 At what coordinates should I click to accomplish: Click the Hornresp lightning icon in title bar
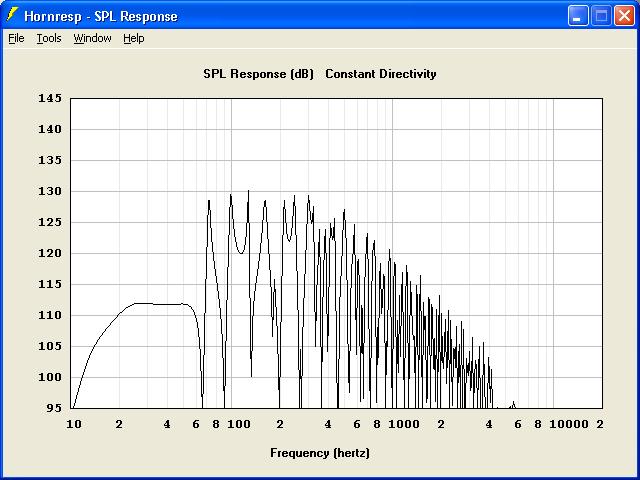pyautogui.click(x=13, y=15)
